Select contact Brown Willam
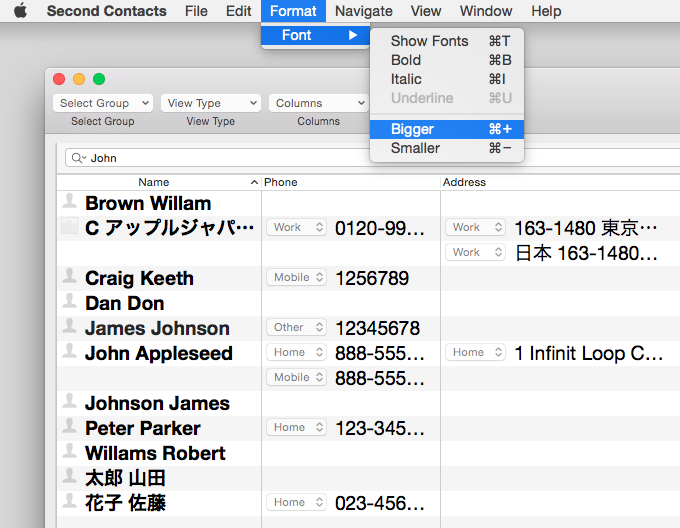680x528 pixels. click(148, 203)
